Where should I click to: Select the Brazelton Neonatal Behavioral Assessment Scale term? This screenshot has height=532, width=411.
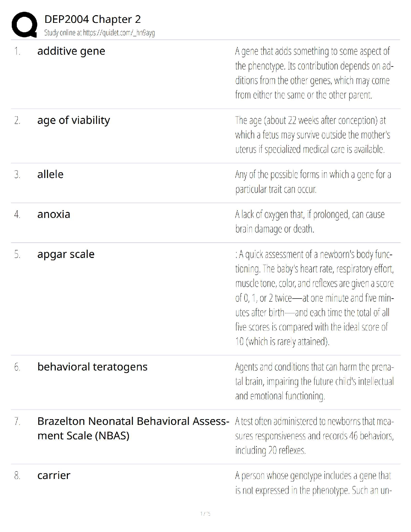[133, 428]
